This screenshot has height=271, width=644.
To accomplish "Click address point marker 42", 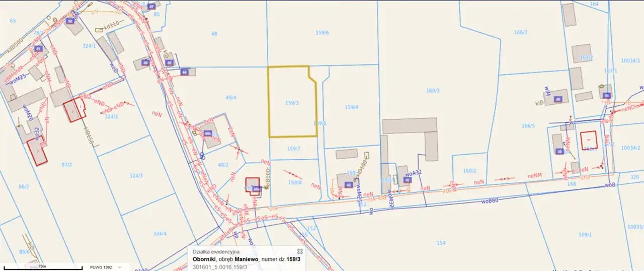I will tap(349, 185).
